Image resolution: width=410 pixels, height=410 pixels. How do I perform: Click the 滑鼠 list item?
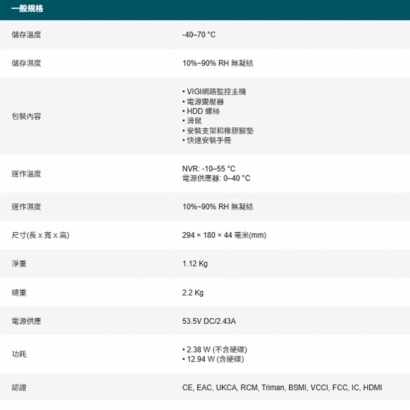(x=192, y=121)
